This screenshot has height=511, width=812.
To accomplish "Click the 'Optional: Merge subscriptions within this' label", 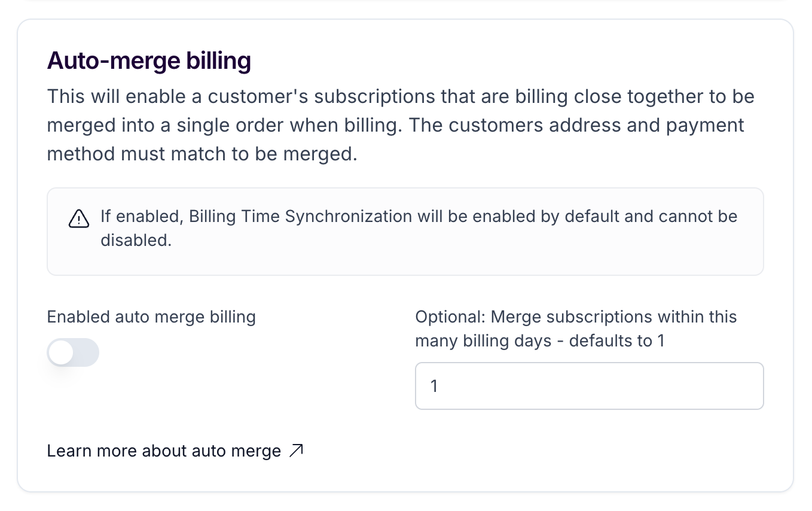I will [x=576, y=317].
